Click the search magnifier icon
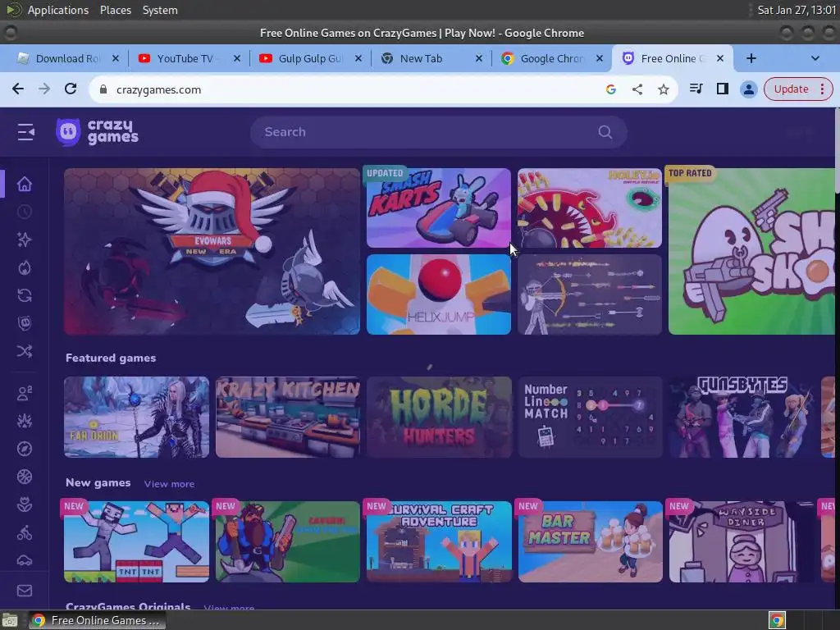Screen dimensions: 840x630 [x=605, y=132]
